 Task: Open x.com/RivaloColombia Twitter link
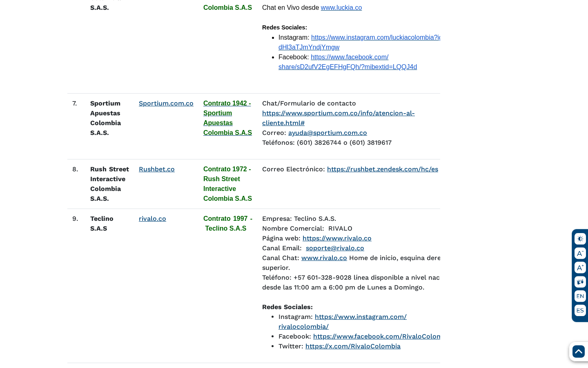pos(353,346)
